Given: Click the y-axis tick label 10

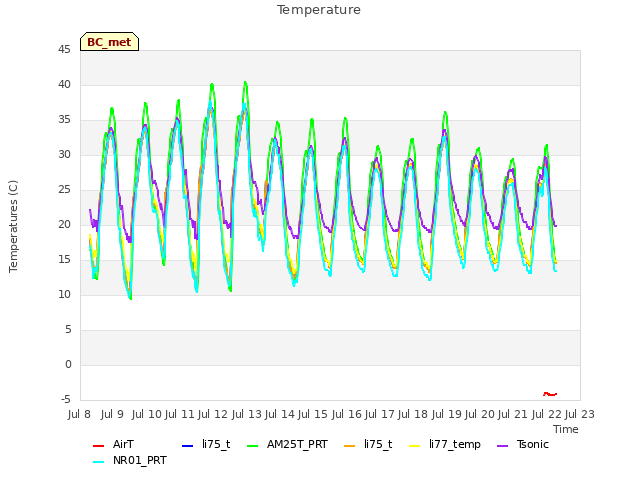Looking at the screenshot, I should pyautogui.click(x=64, y=295).
